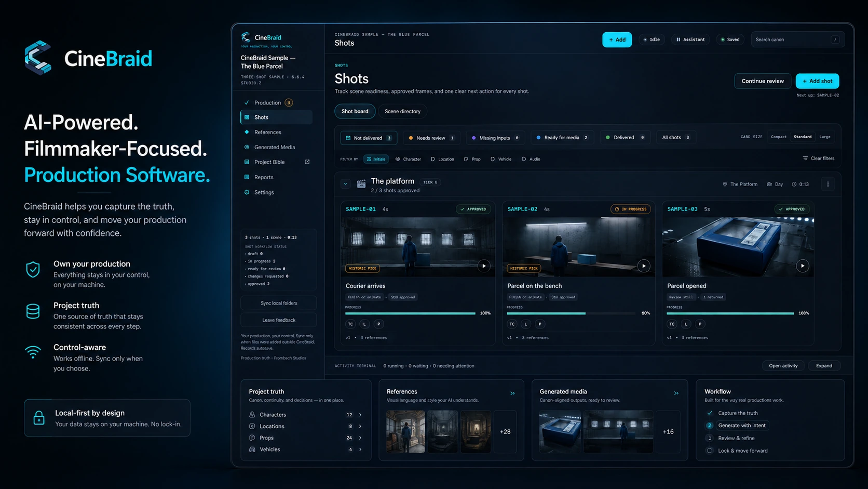The height and width of the screenshot is (489, 868).
Task: Click the L chip on Courier arrives card
Action: coord(364,324)
